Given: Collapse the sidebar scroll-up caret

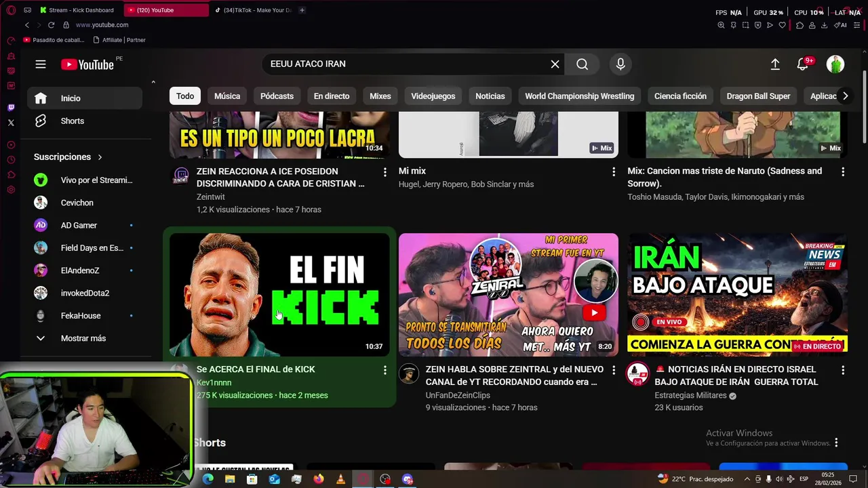Looking at the screenshot, I should [153, 82].
